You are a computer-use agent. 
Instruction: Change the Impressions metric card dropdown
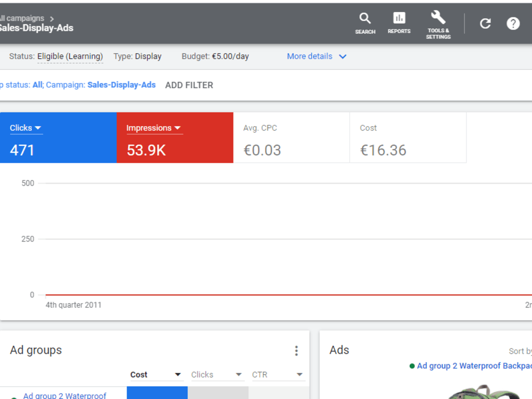point(178,128)
